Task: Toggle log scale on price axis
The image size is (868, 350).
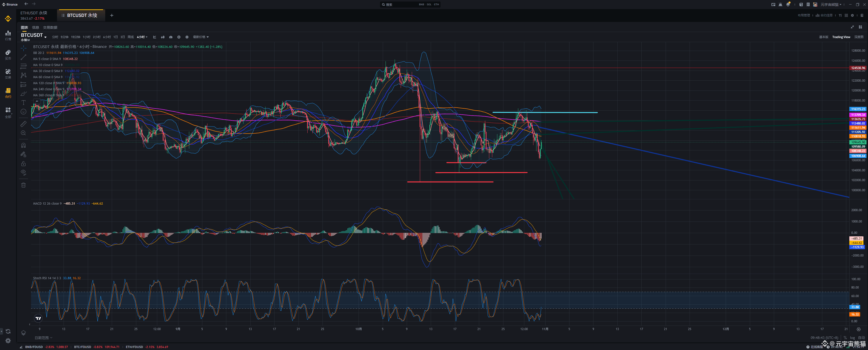Action: coord(853,338)
